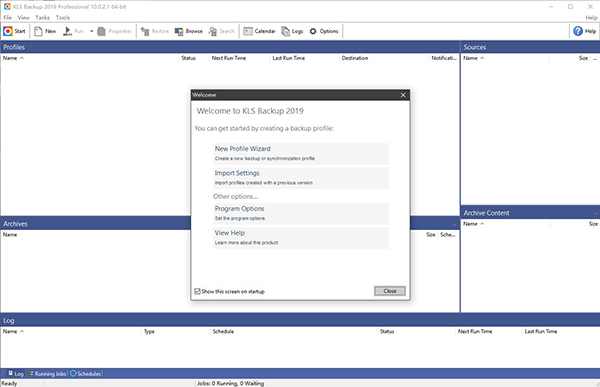Open Program Options from Welcome dialog
Viewport: 600px width, 387px height.
point(301,214)
